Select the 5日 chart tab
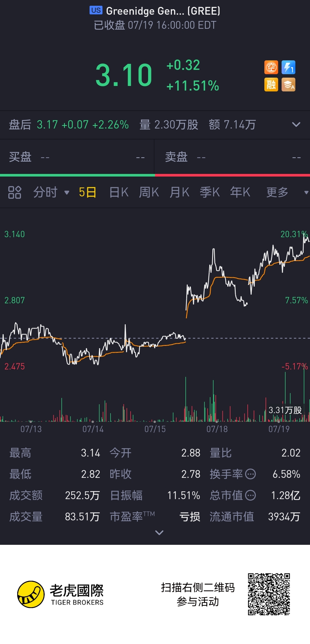 (x=88, y=192)
